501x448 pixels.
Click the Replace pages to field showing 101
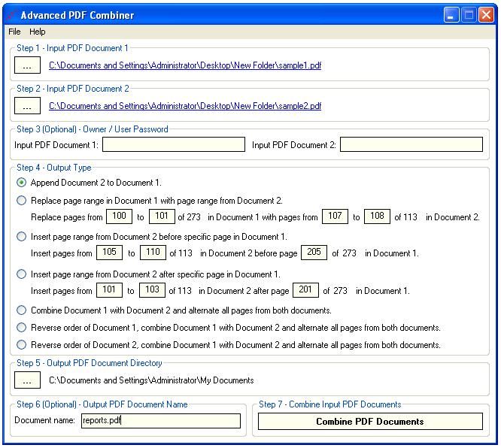162,216
